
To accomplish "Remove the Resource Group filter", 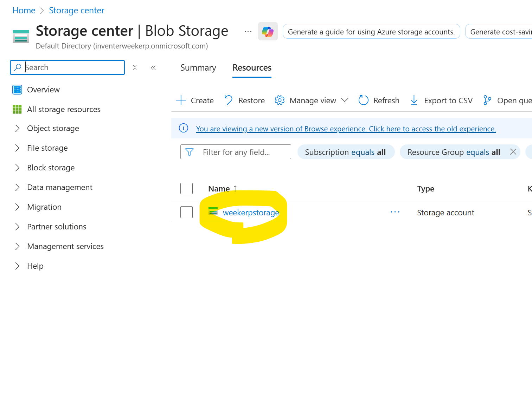I will (513, 152).
